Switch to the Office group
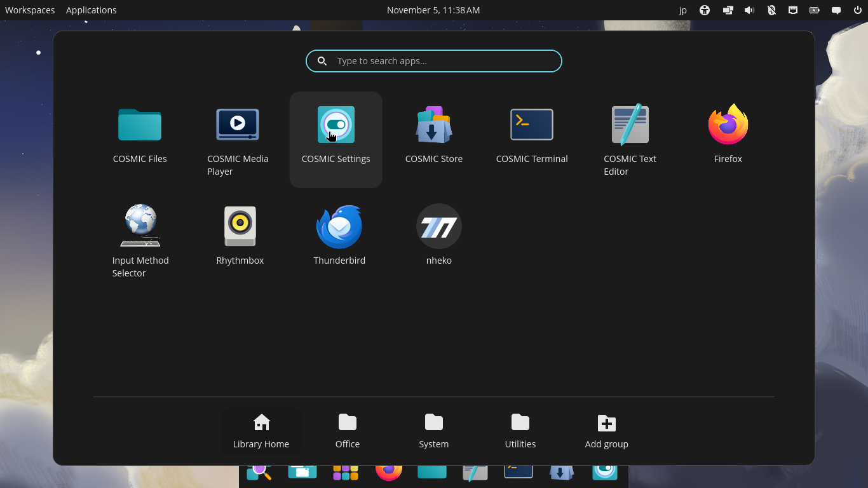 [348, 431]
